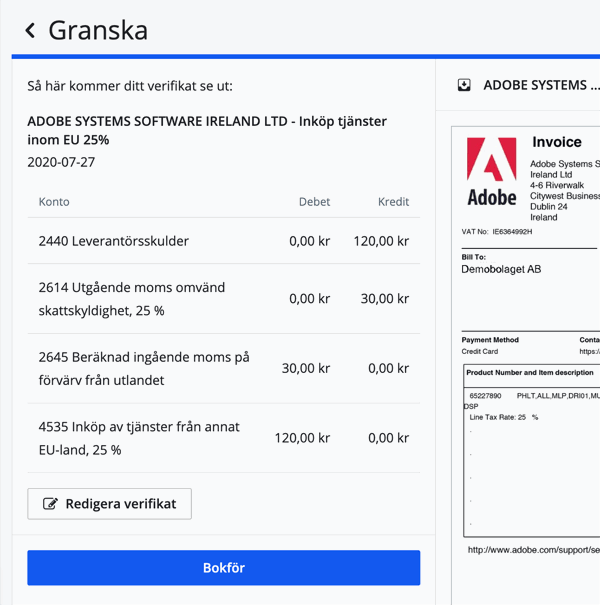The image size is (600, 605).
Task: Click the adobe.com support link in invoice
Action: [534, 550]
